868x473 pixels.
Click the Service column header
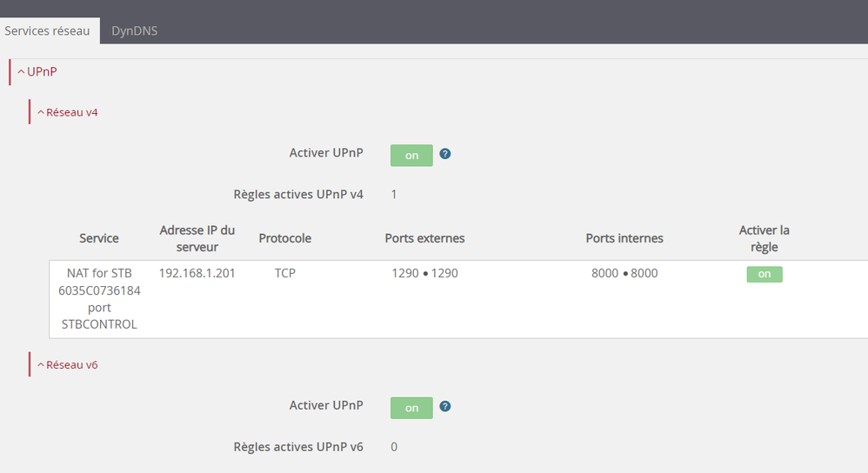(99, 238)
